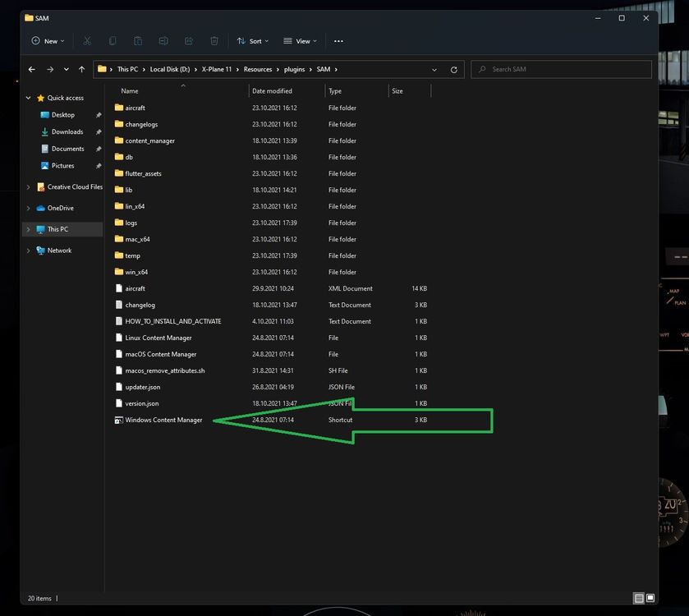Image resolution: width=689 pixels, height=616 pixels.
Task: Open the New item dropdown
Action: click(48, 41)
